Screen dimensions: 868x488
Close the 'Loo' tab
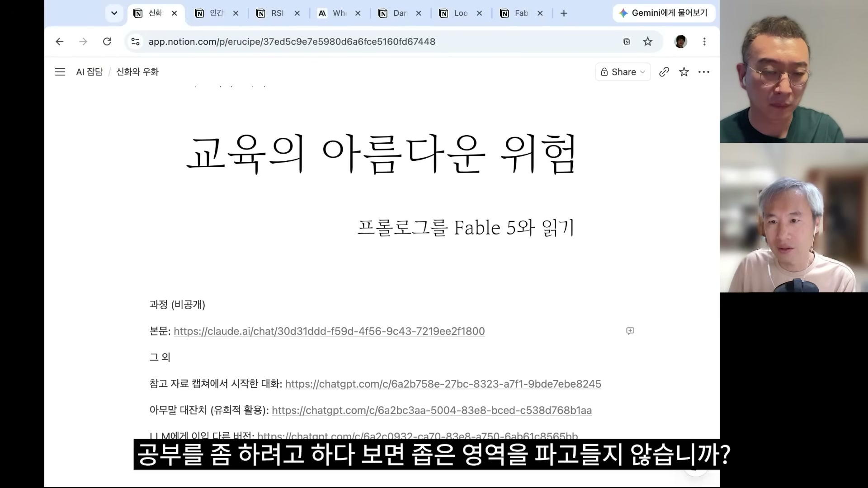point(479,14)
